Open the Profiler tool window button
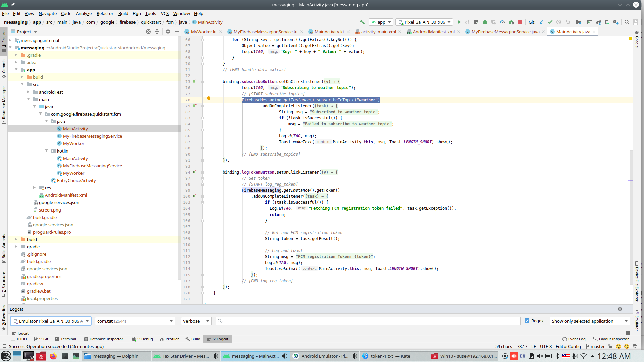Screen dimensions: 644x362 169,339
